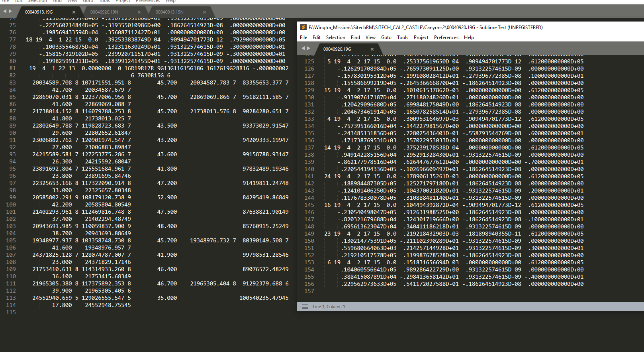Close the 00040920.19G tab in front window
The height and width of the screenshot is (352, 644).
[372, 49]
